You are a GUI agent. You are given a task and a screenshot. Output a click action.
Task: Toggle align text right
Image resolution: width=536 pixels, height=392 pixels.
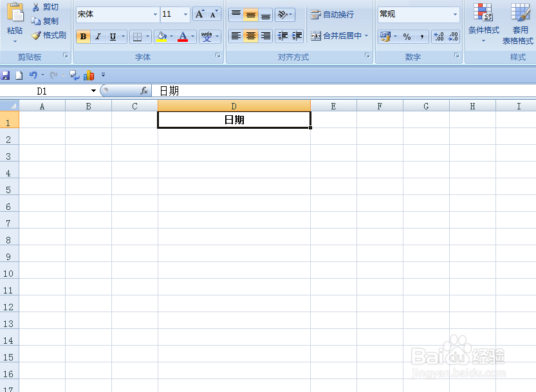[x=266, y=36]
